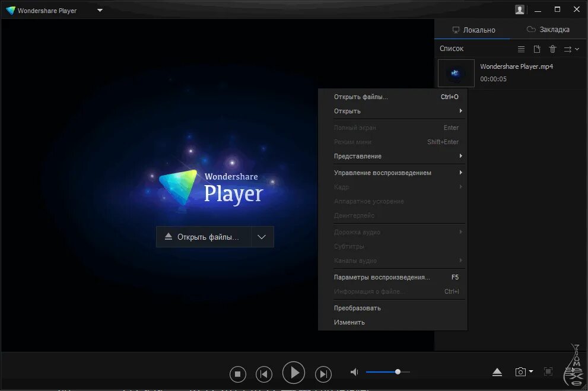The image size is (588, 391).
Task: Switch to the Локально tab
Action: pyautogui.click(x=473, y=30)
